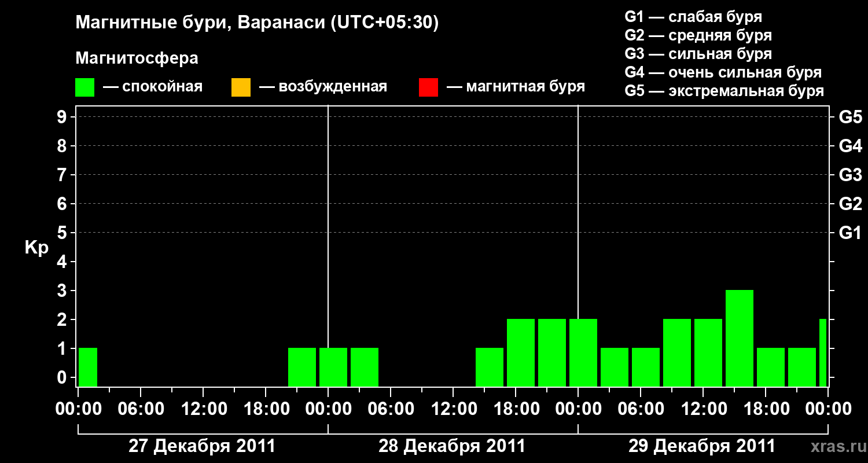Click the first green bar at 27 December 00:00
Image resolution: width=868 pixels, height=463 pixels.
click(88, 367)
